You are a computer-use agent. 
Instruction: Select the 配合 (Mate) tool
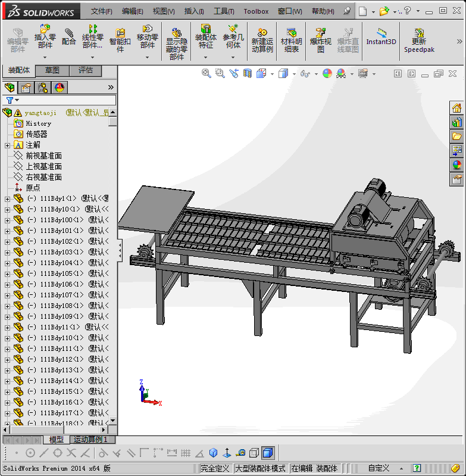click(69, 36)
